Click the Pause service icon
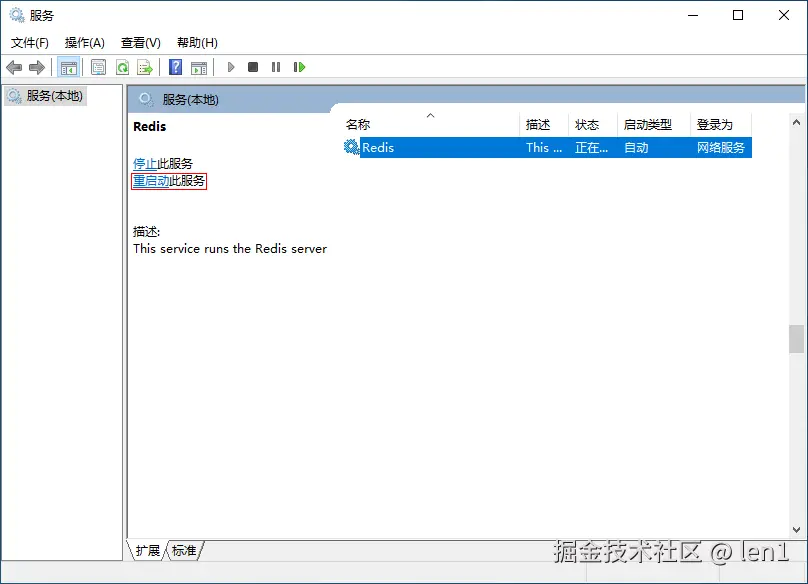Image resolution: width=808 pixels, height=584 pixels. coord(276,67)
